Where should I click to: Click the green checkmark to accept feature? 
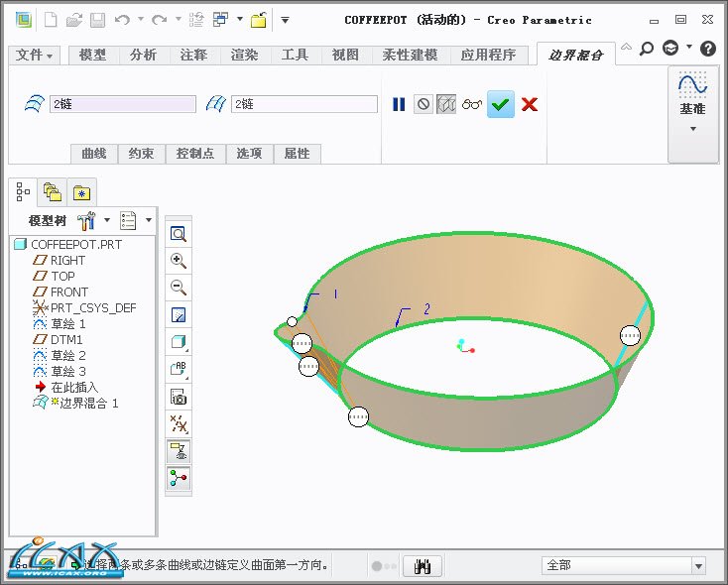coord(501,104)
